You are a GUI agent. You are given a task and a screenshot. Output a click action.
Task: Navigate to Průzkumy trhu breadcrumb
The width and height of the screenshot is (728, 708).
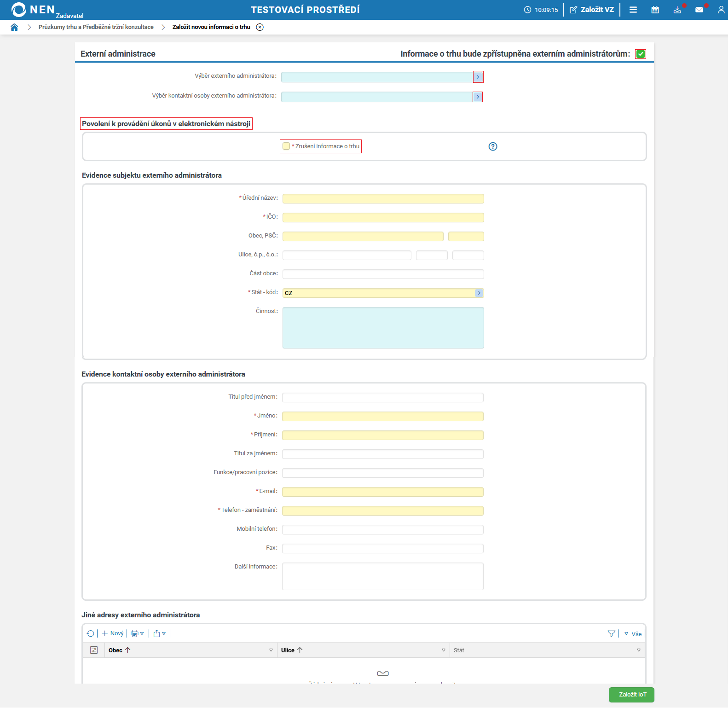[x=96, y=27]
